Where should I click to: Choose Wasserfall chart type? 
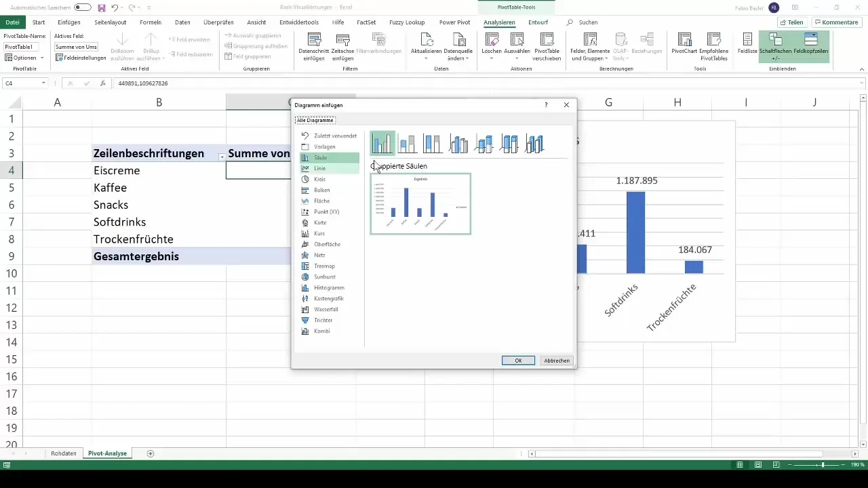(329, 309)
